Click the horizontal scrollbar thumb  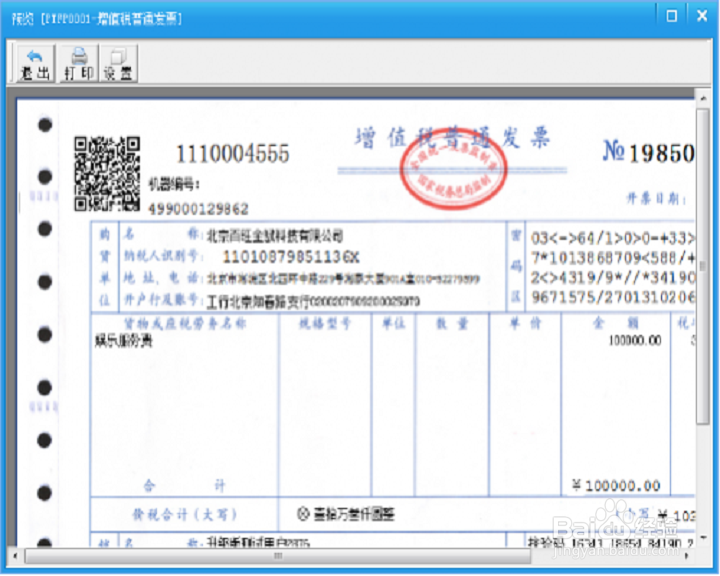pos(278,556)
